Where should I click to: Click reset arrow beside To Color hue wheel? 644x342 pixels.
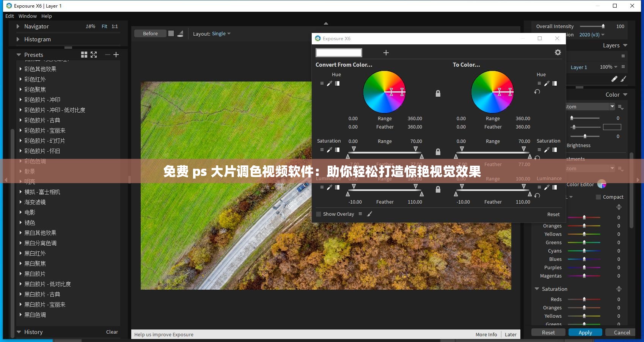537,92
